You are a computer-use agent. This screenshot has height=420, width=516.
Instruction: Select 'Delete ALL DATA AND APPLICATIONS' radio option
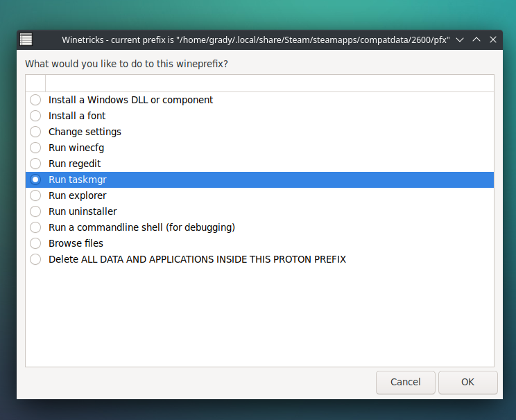(x=35, y=259)
